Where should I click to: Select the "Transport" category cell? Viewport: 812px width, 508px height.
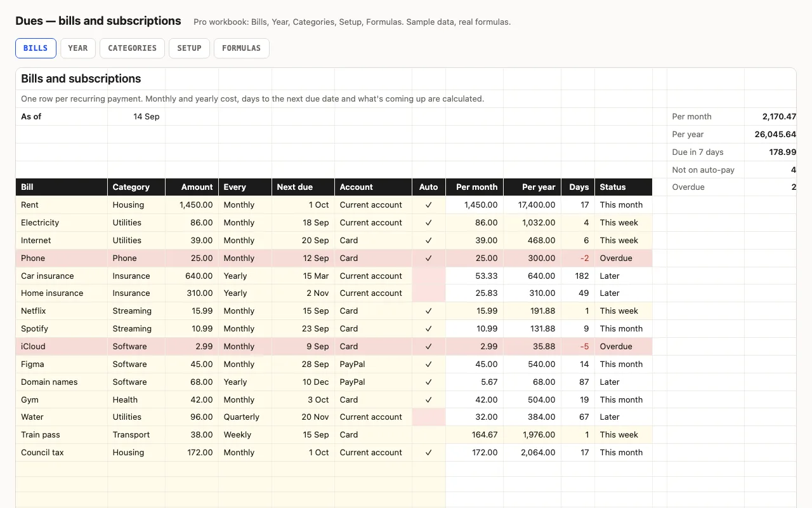(x=136, y=435)
